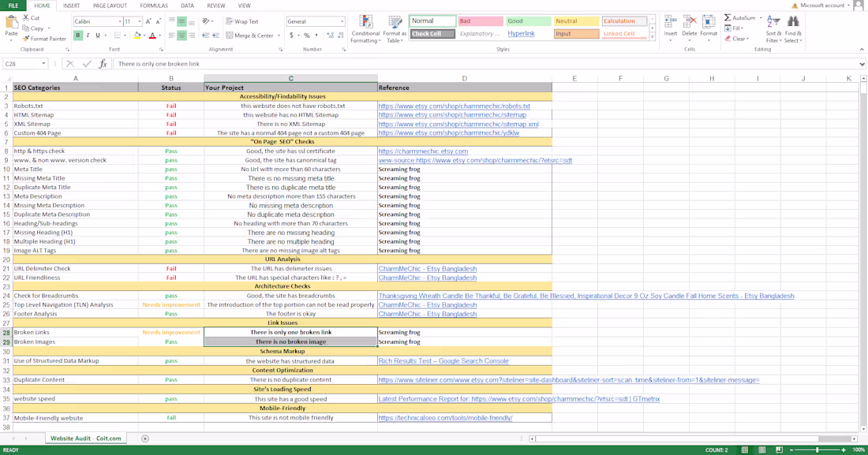Open the technicalseo.com mobile-friendly link
This screenshot has height=455, width=868.
pos(446,418)
